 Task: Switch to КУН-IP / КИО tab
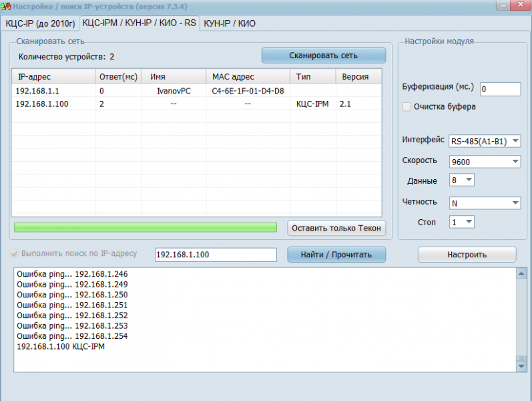click(230, 23)
